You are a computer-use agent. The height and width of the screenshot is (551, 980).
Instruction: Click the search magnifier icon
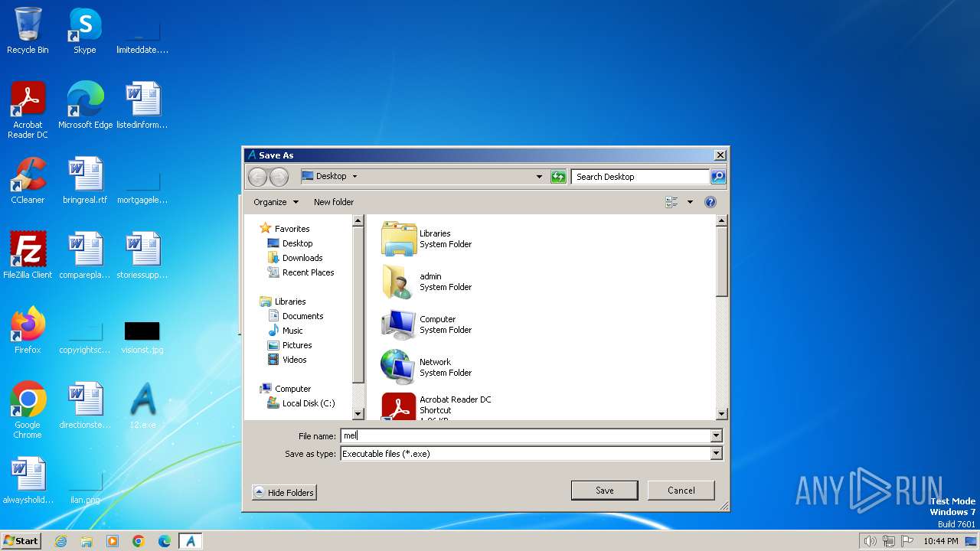point(717,177)
